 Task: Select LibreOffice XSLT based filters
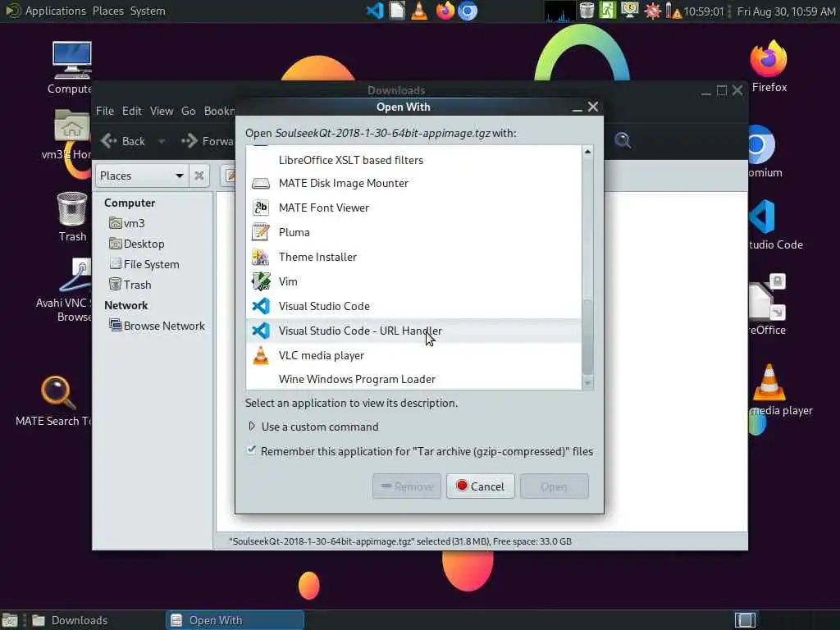click(x=413, y=160)
